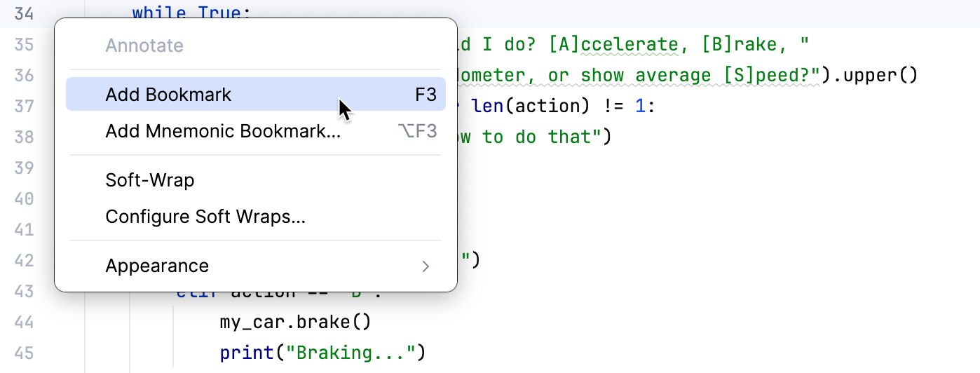Toggle the Soft-Wrap option

pos(150,180)
